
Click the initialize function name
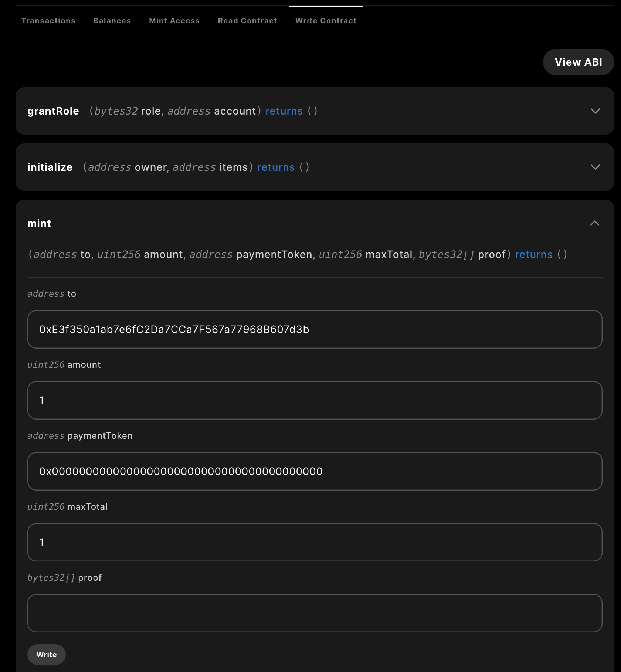50,167
